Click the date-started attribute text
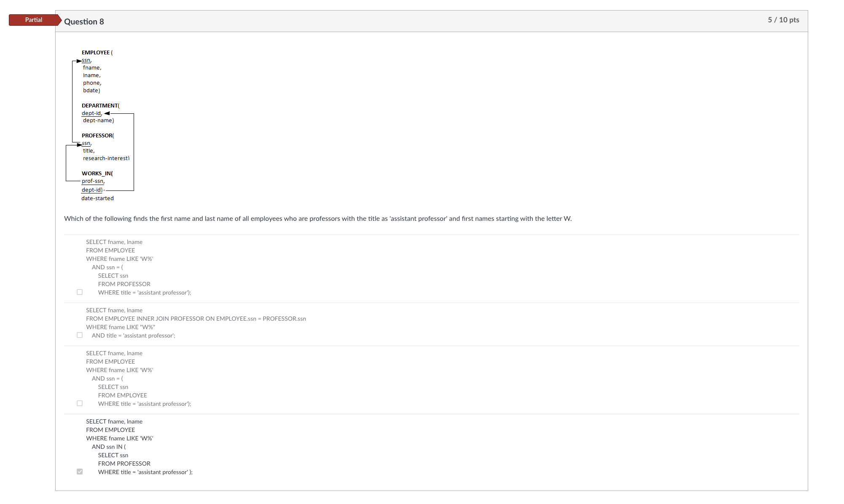This screenshot has width=844, height=504. (x=97, y=198)
